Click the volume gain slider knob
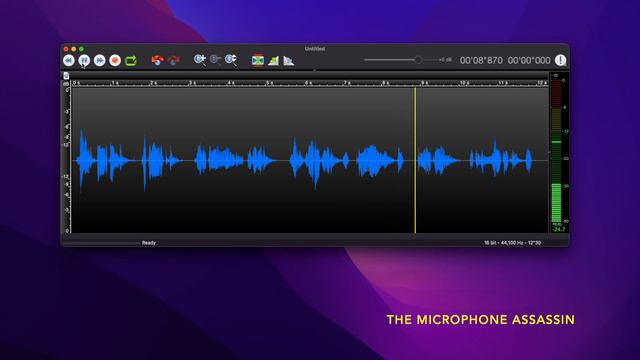Viewport: 640px width, 360px height. coord(418,60)
